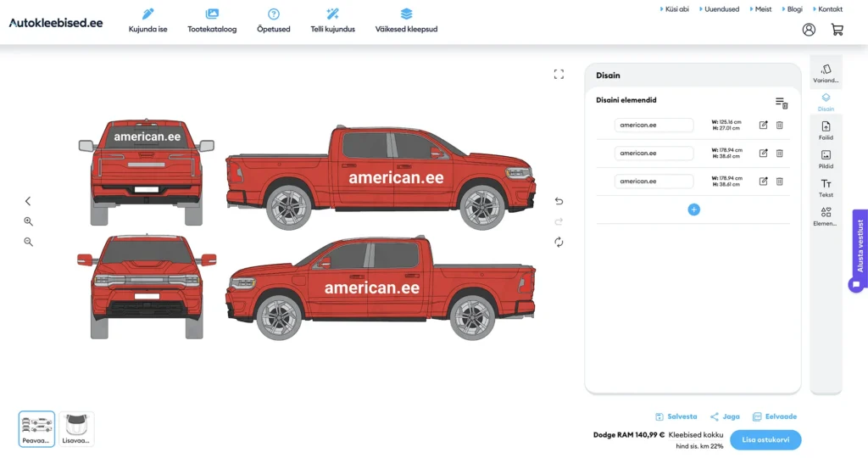Edit the second american.ee element

pyautogui.click(x=764, y=153)
